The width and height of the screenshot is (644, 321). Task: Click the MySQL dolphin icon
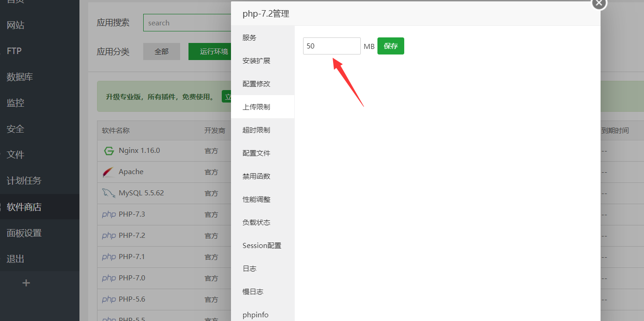coord(109,193)
